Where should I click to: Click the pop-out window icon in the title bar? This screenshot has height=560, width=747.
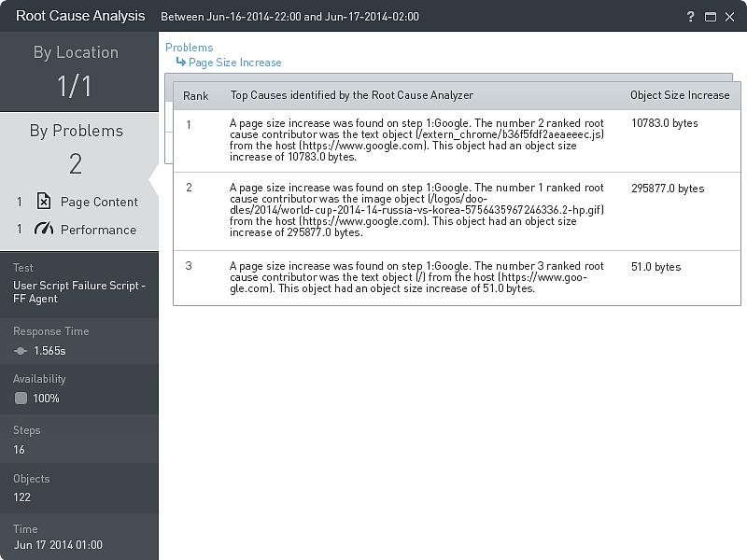(x=711, y=16)
